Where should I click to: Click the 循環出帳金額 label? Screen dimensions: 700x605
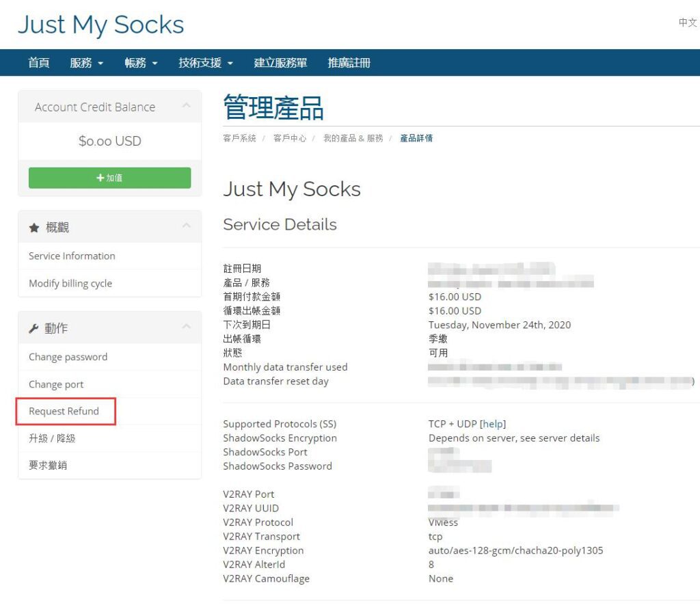pyautogui.click(x=252, y=311)
